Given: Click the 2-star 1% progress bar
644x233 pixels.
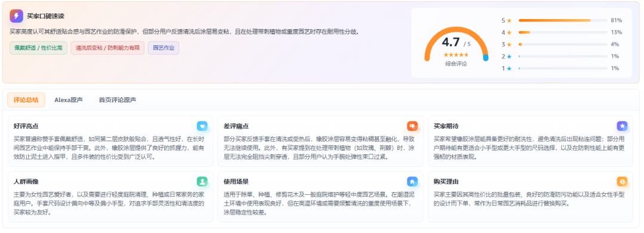Looking at the screenshot, I should pos(563,56).
